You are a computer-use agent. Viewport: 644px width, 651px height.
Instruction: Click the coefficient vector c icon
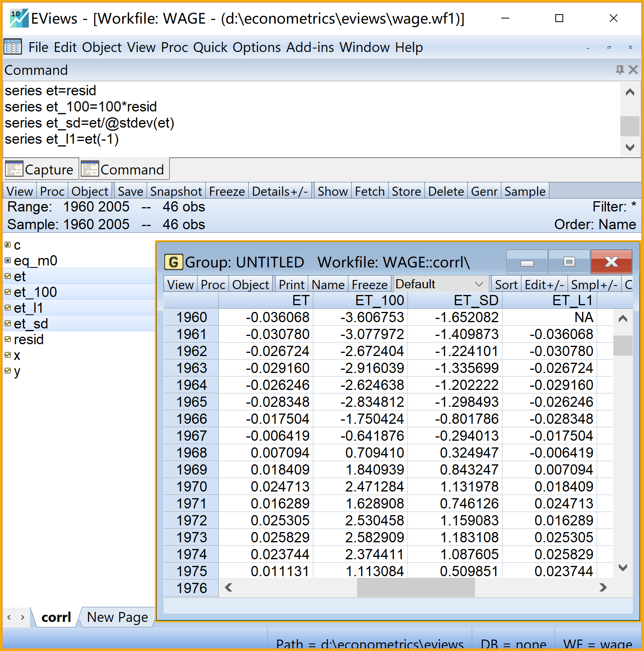coord(7,245)
